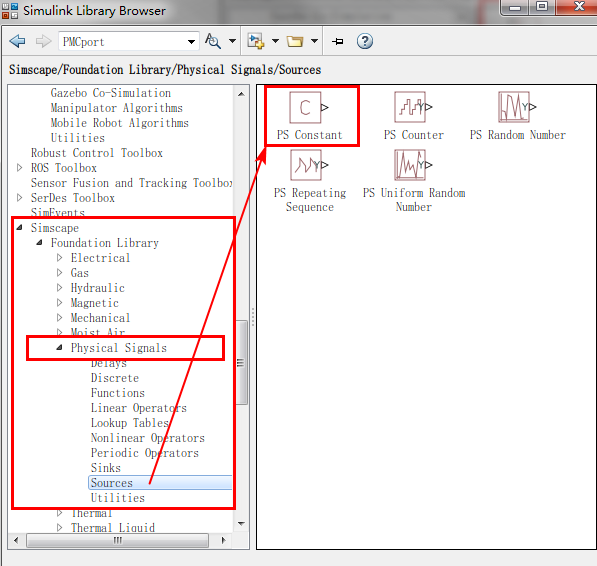The width and height of the screenshot is (597, 566).
Task: Select Discrete under Physical Signals
Action: point(115,378)
